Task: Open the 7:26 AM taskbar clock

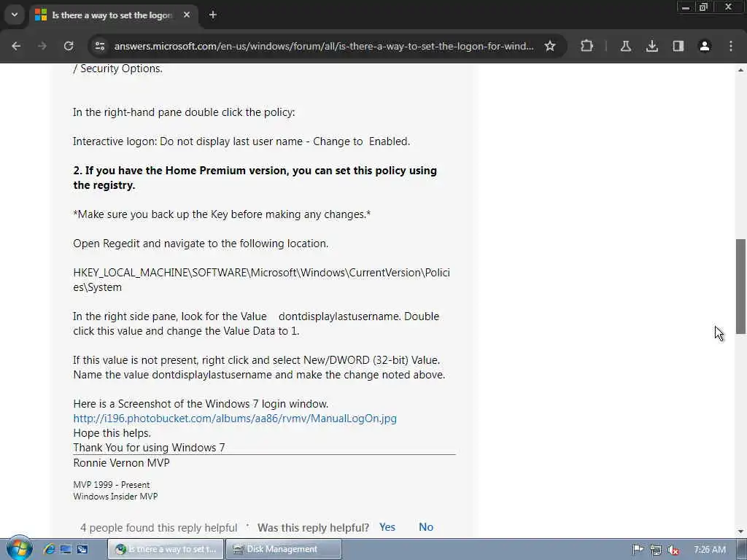Action: (x=709, y=550)
